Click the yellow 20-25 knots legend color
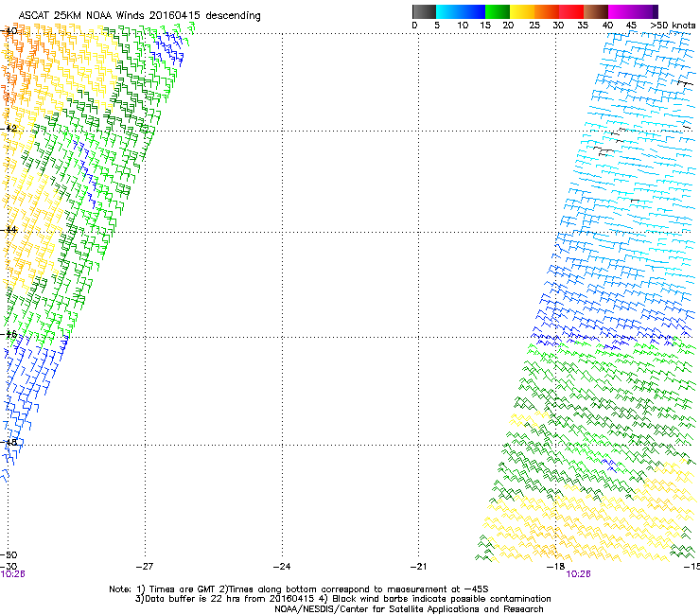Image resolution: width=700 pixels, height=615 pixels. pos(522,11)
